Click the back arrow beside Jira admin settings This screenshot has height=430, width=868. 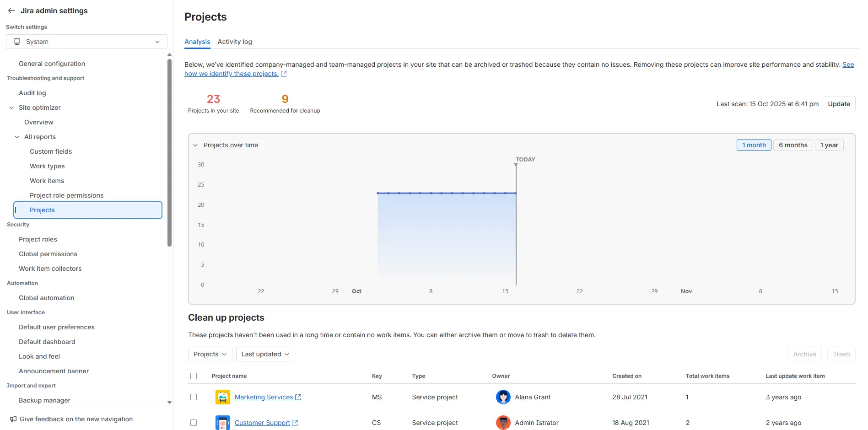(x=11, y=11)
